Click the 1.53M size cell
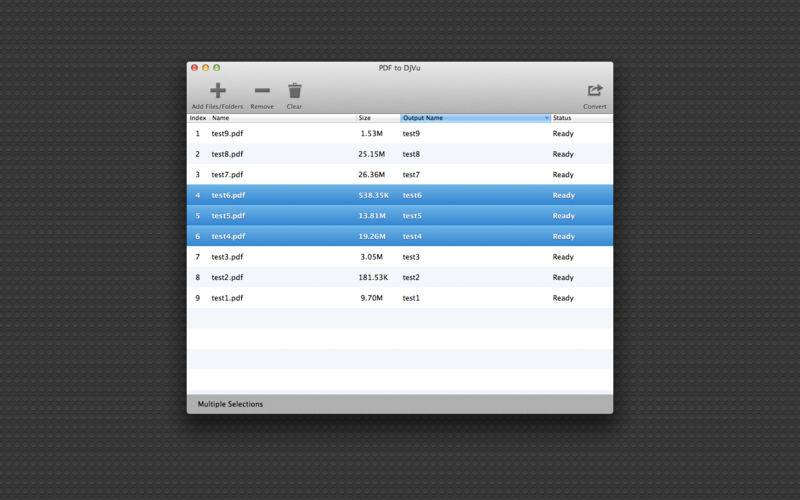Viewport: 800px width, 500px height. [371, 134]
